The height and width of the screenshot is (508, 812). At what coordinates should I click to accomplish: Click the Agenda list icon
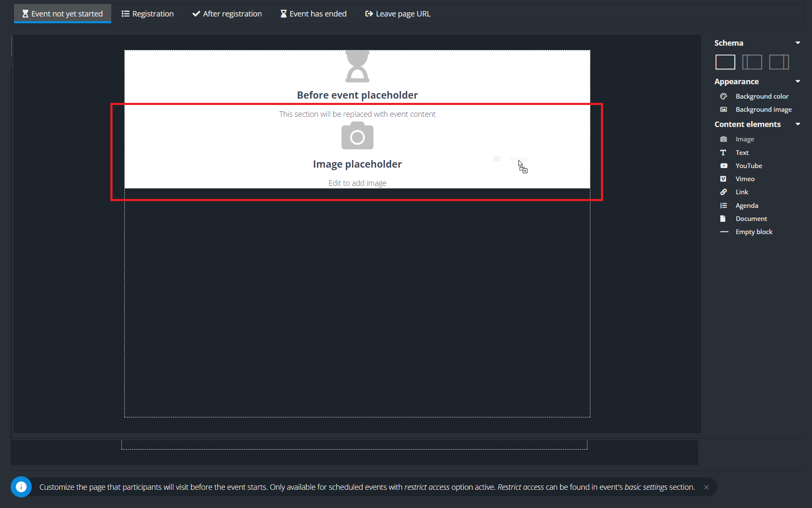click(723, 205)
